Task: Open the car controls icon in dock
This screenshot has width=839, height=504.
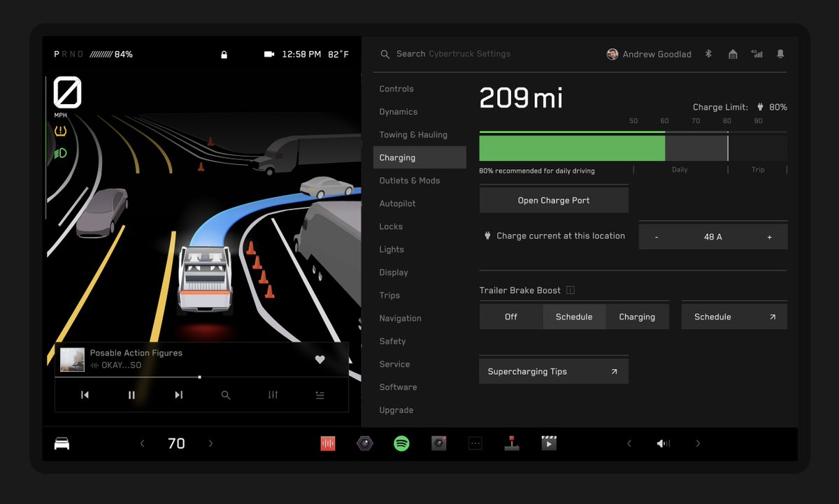Action: [62, 443]
